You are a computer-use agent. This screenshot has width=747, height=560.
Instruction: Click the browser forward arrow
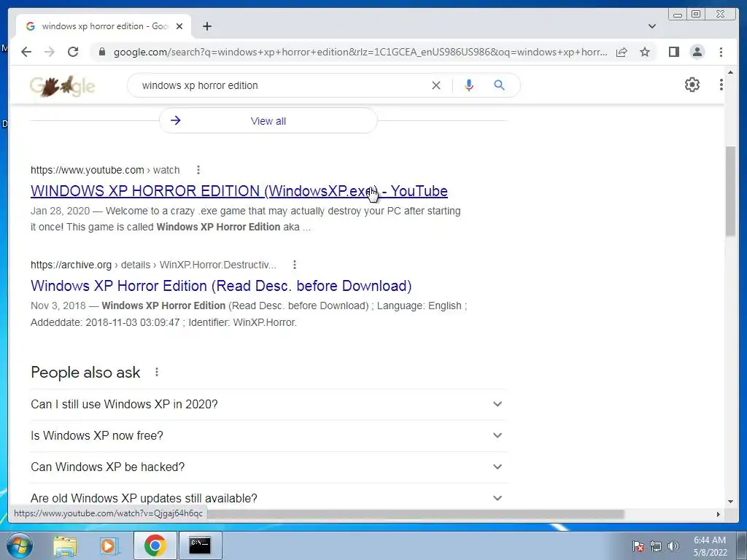tap(50, 52)
